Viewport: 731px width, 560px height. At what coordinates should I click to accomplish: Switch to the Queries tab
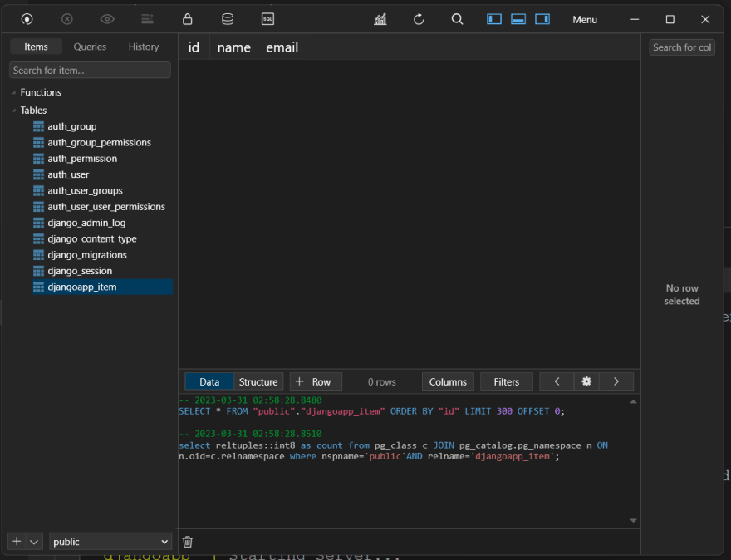(90, 47)
